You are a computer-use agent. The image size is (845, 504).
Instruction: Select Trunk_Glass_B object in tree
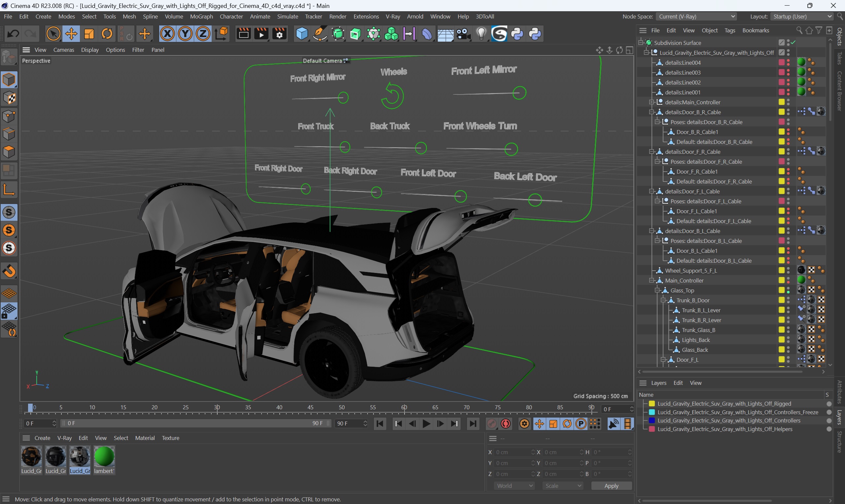[x=698, y=330]
